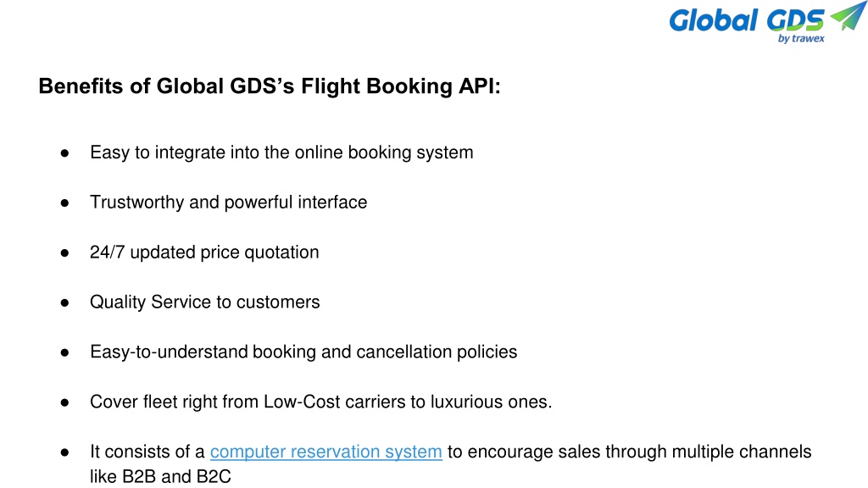Click the bullet point beside 'Cover fleet'
The image size is (868, 488).
tap(64, 402)
